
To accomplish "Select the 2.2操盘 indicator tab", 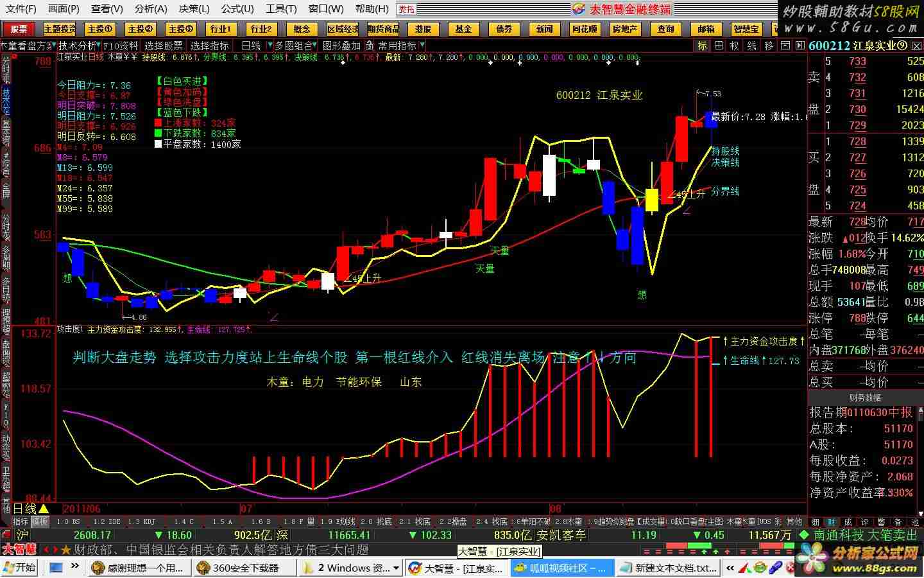I will tap(453, 521).
